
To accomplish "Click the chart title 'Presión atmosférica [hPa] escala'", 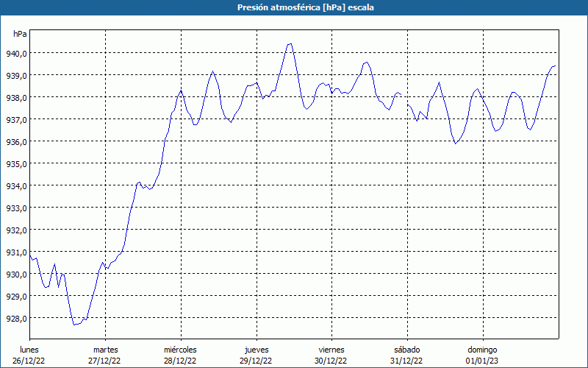I will tap(305, 7).
